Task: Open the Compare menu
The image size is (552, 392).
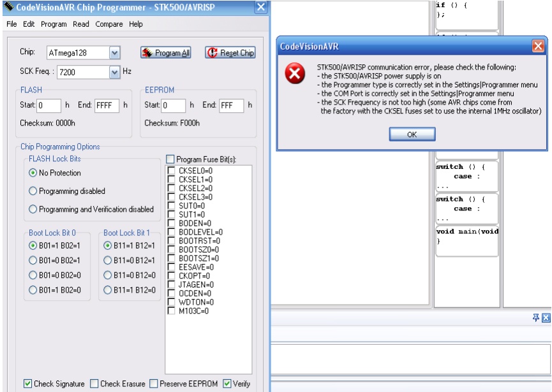Action: (109, 24)
